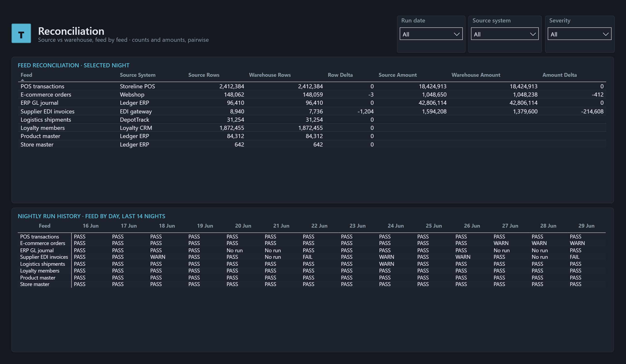
Task: Click the Webshop source system cell
Action: (132, 95)
